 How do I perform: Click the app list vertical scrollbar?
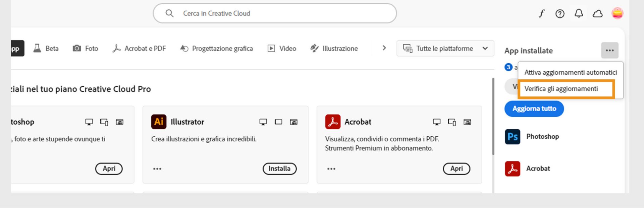tap(493, 117)
